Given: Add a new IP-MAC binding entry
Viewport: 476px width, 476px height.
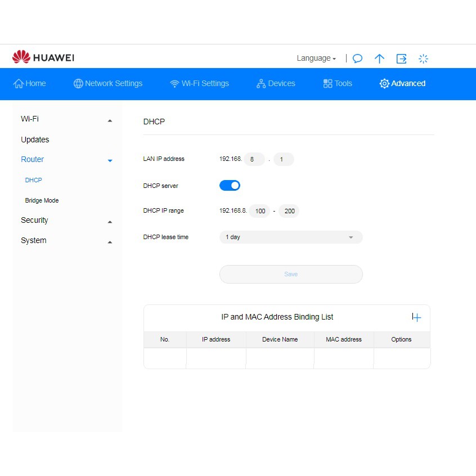Looking at the screenshot, I should 416,317.
